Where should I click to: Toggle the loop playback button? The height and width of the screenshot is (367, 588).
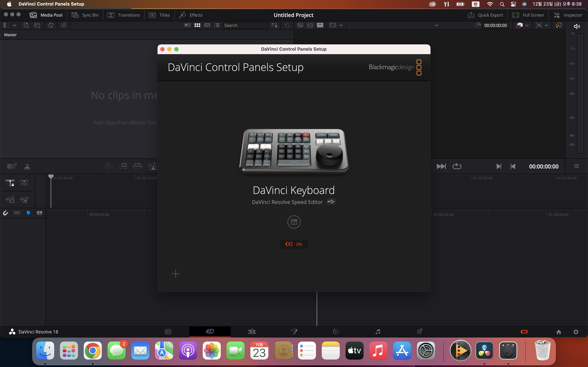[x=457, y=166]
